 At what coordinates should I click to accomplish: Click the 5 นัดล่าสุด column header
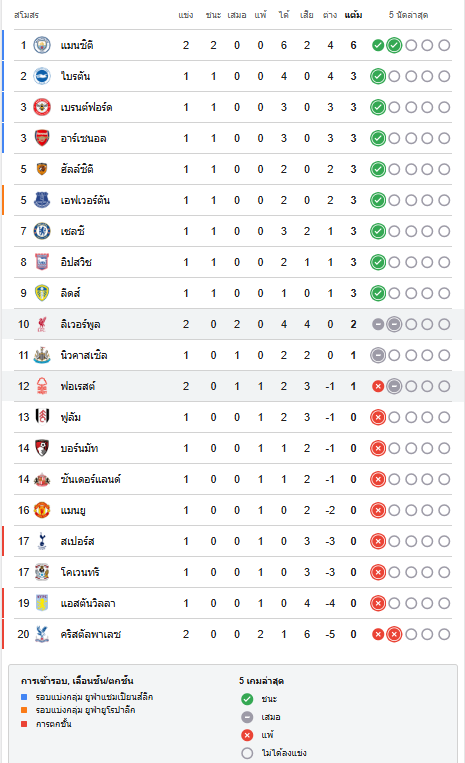(x=408, y=15)
